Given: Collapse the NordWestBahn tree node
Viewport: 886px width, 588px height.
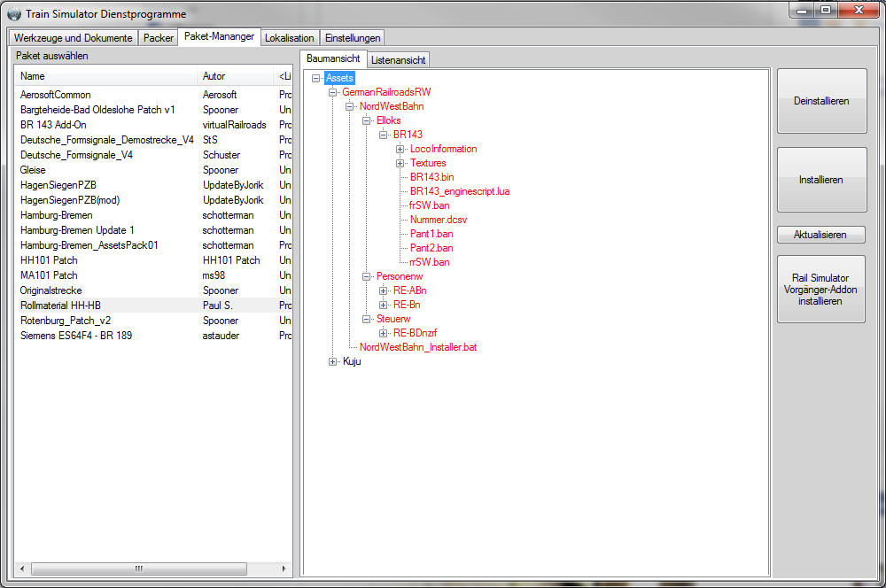Looking at the screenshot, I should click(x=350, y=107).
